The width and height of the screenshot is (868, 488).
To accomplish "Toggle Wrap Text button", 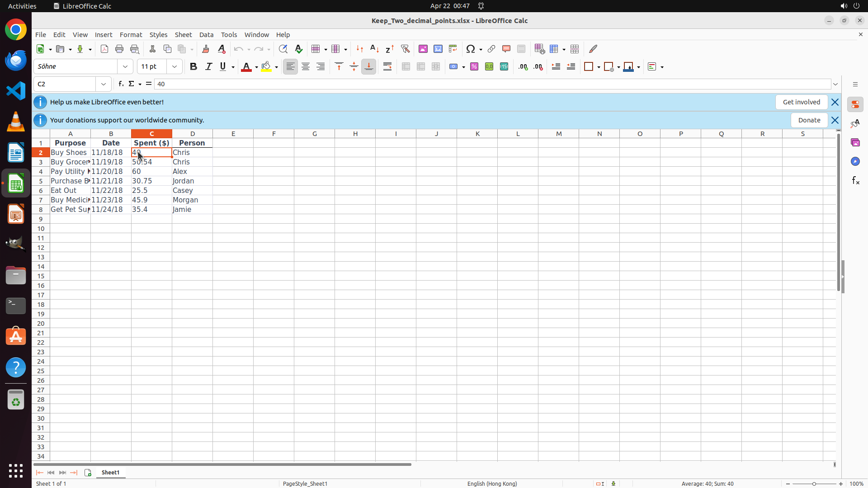I will pyautogui.click(x=387, y=66).
